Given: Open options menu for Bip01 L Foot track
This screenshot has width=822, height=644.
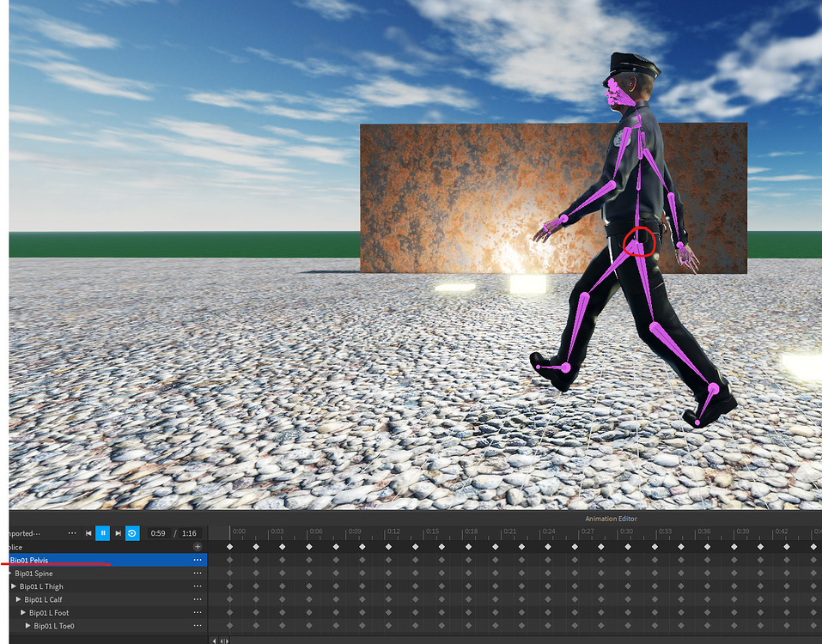Looking at the screenshot, I should 198,612.
